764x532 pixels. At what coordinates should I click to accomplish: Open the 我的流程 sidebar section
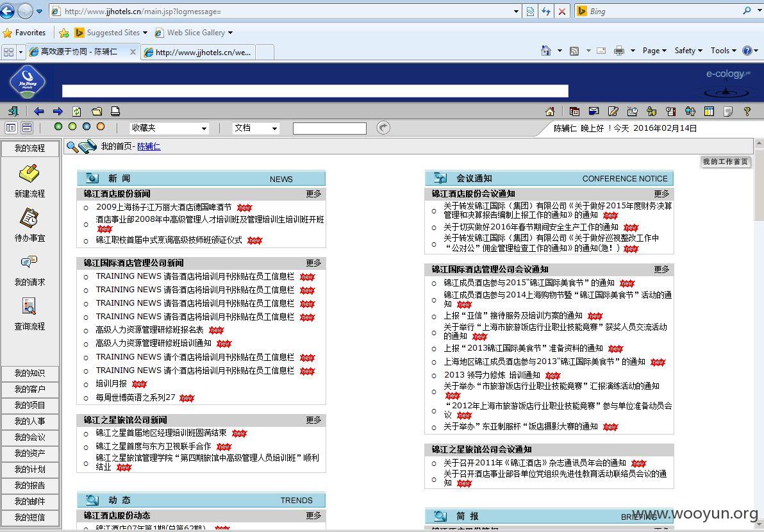pos(30,148)
